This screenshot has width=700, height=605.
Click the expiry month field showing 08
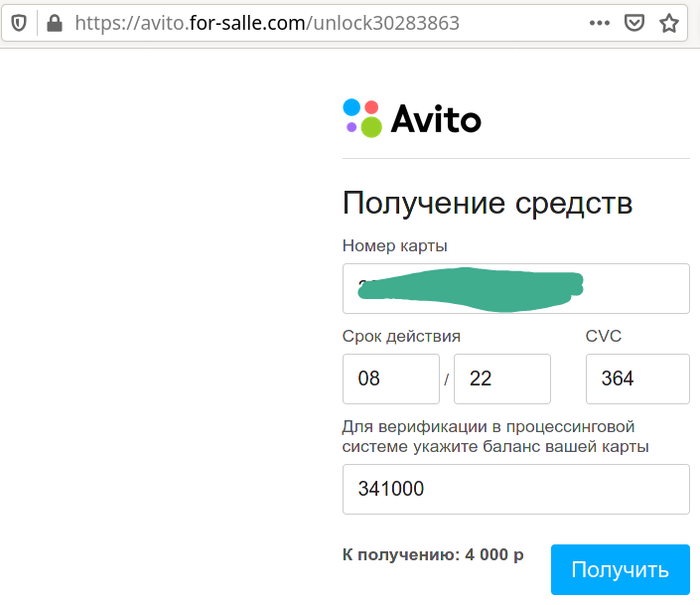point(390,379)
